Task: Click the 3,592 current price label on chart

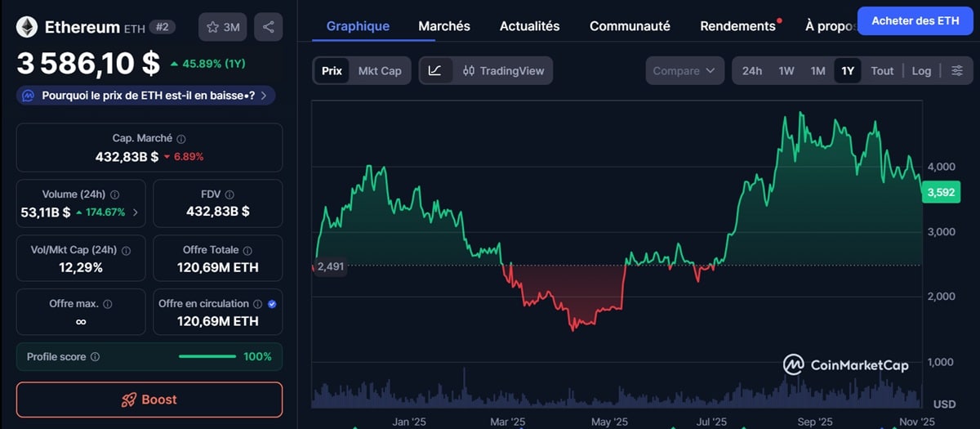Action: pos(941,193)
